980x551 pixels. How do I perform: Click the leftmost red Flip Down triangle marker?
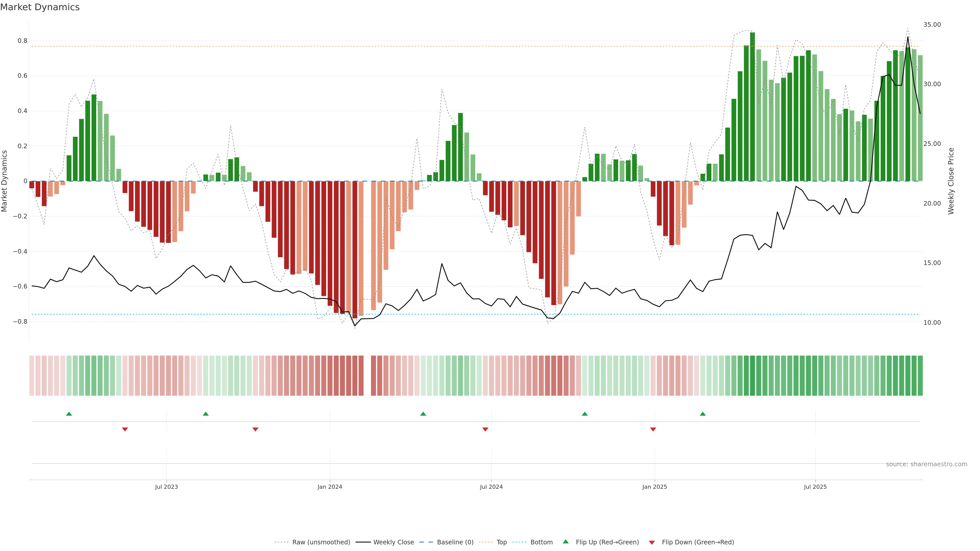tap(125, 429)
